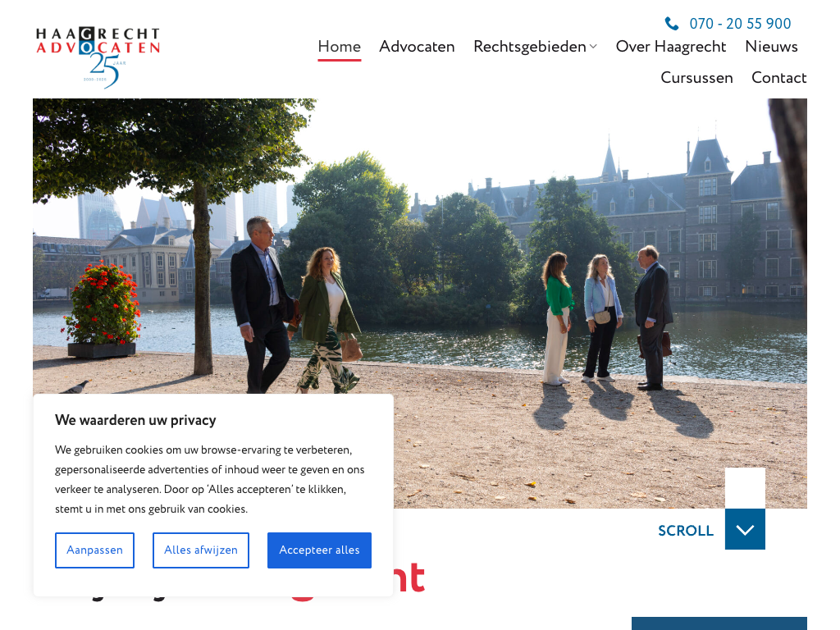Open the Over Haagrecht page

coord(671,47)
